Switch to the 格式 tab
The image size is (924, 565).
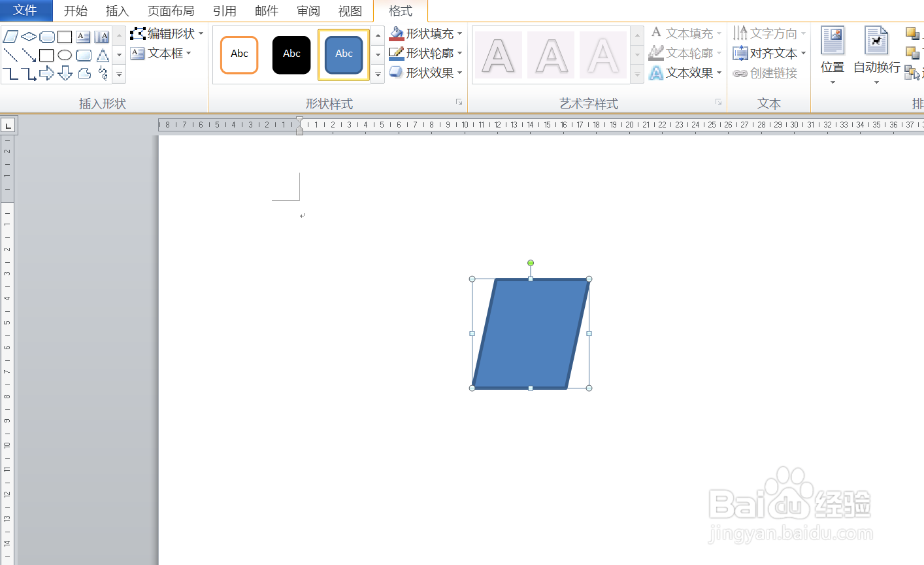point(401,11)
